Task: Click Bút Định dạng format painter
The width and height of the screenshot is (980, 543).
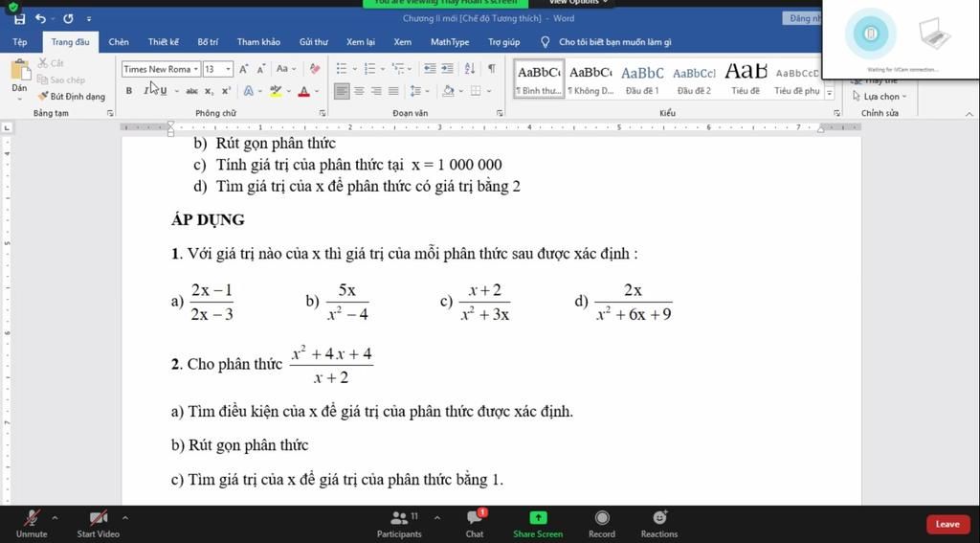Action: [x=71, y=97]
